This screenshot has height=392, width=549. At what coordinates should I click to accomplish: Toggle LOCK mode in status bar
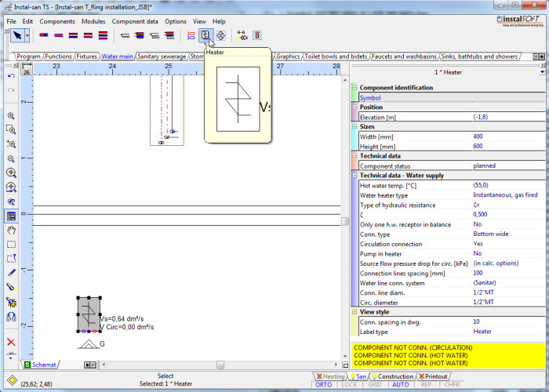coord(349,385)
